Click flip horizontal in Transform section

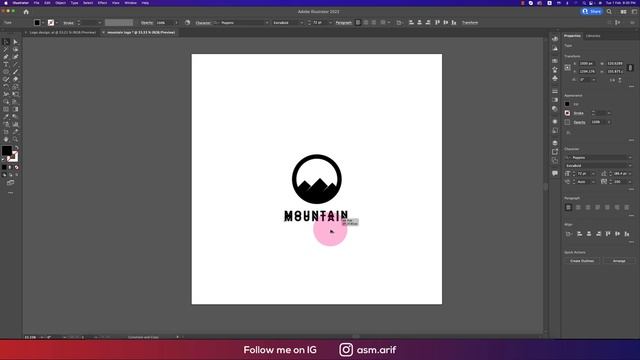[612, 80]
